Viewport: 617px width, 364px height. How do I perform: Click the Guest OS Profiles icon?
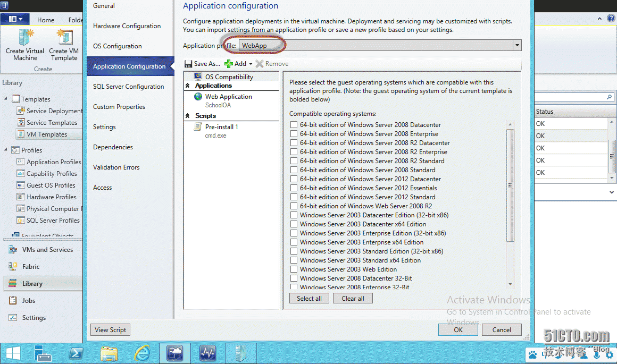(21, 185)
